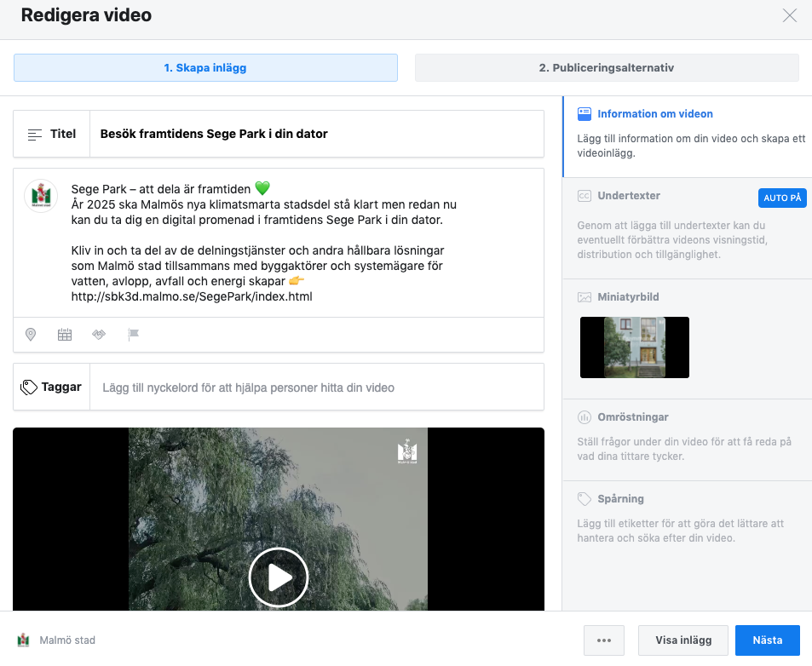Switch to the 1. Skapa inlägg tab

(x=205, y=68)
